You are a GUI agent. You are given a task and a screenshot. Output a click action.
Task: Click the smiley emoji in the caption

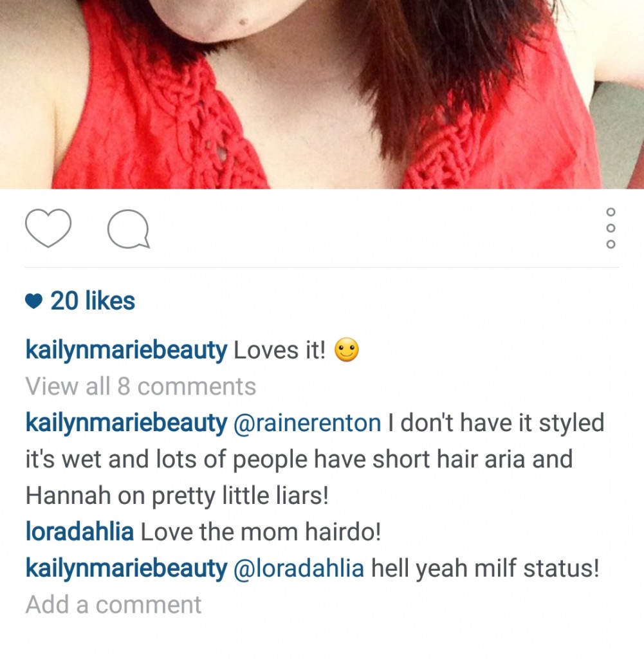click(x=347, y=349)
